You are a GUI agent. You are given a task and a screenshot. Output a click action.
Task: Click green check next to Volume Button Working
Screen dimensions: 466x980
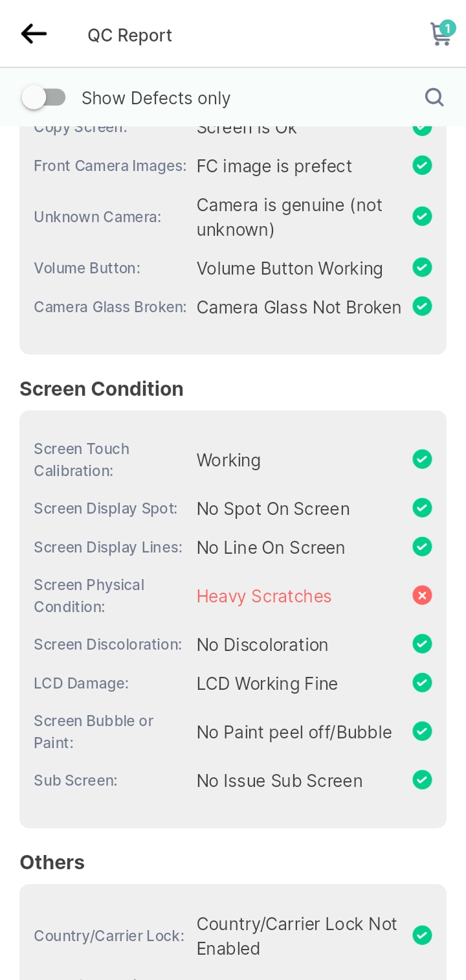(423, 267)
